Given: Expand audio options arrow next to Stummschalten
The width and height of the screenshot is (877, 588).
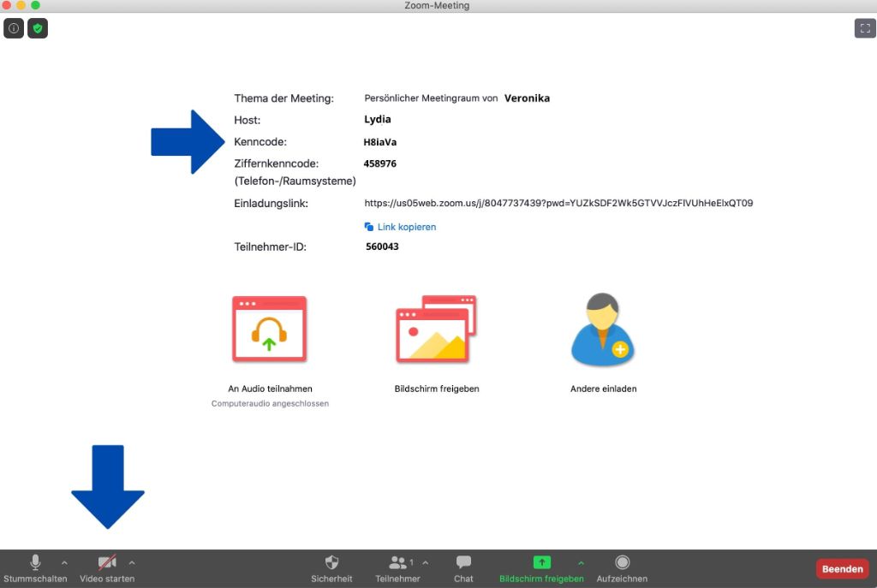Looking at the screenshot, I should [64, 563].
